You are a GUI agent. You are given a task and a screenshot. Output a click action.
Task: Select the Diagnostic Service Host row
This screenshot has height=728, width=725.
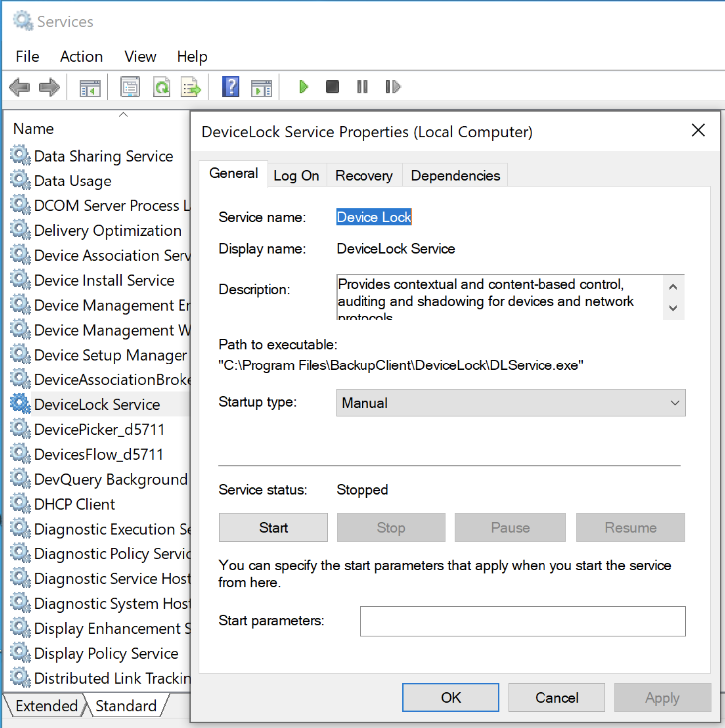(100, 578)
